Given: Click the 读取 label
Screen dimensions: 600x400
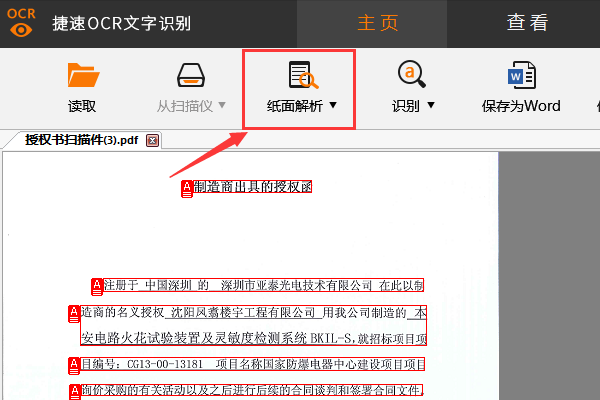Looking at the screenshot, I should [82, 106].
